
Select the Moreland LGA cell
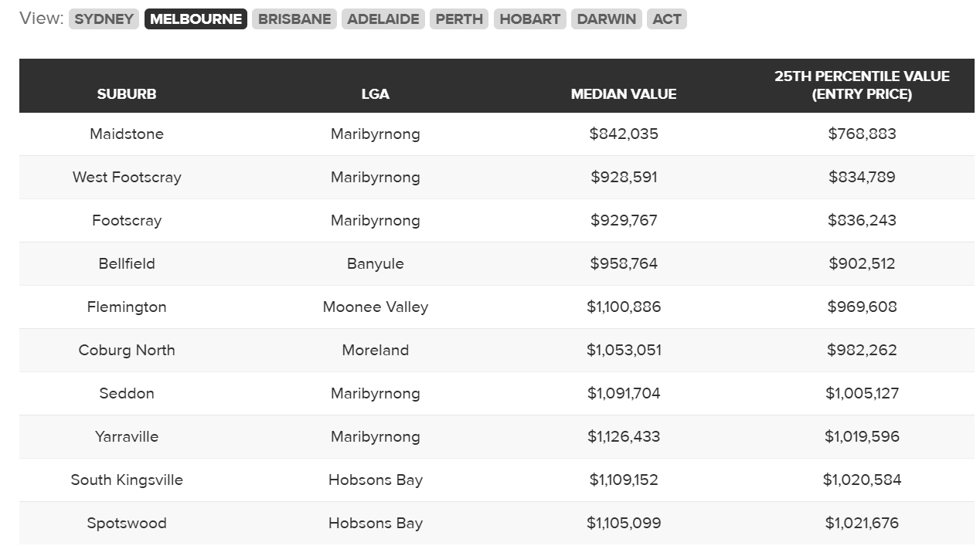376,350
